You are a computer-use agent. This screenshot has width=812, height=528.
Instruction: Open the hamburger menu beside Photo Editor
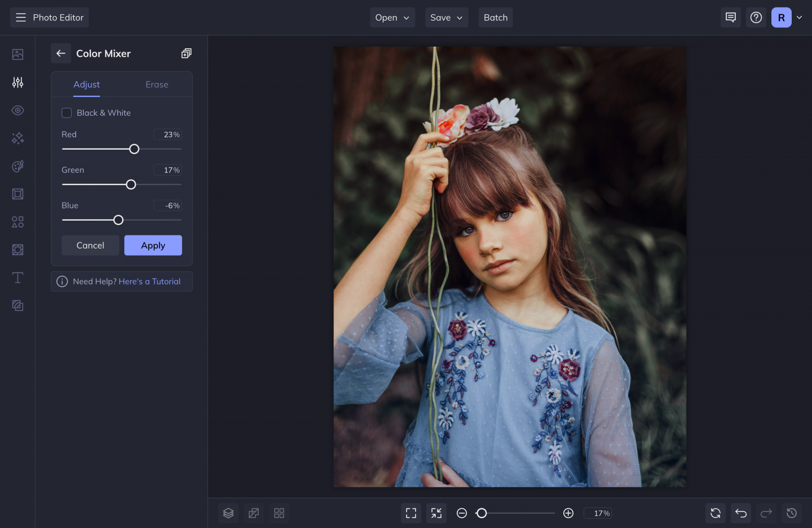[x=20, y=17]
